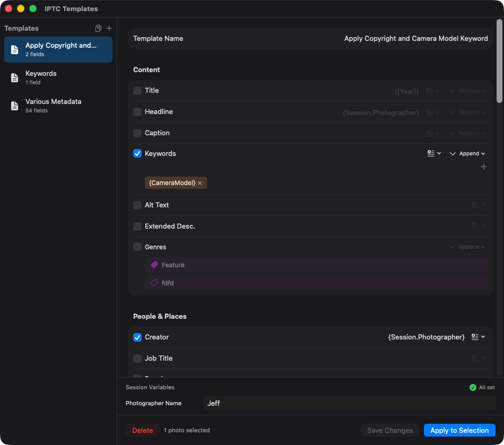
Task: Uncheck the Creator checkbox
Action: pos(137,337)
